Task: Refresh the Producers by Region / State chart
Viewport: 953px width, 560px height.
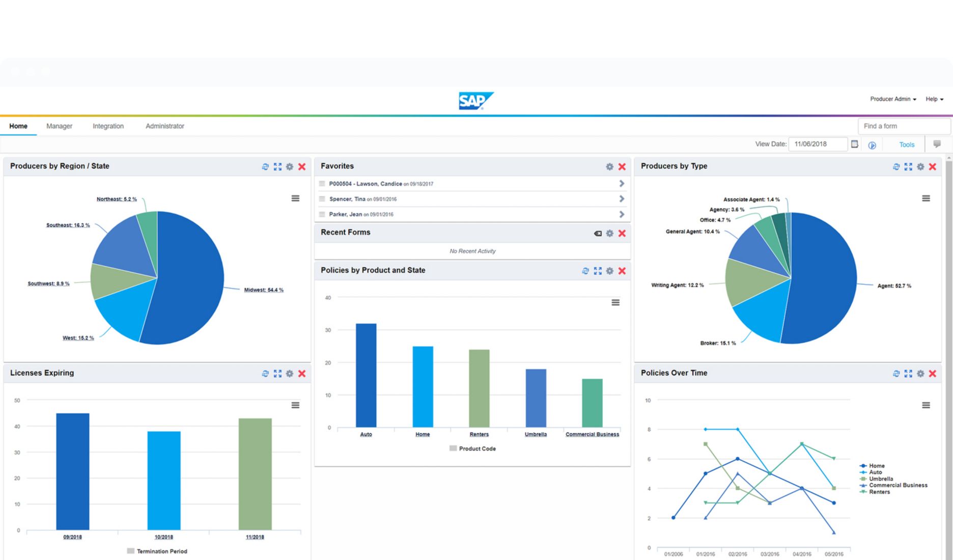Action: coord(265,166)
